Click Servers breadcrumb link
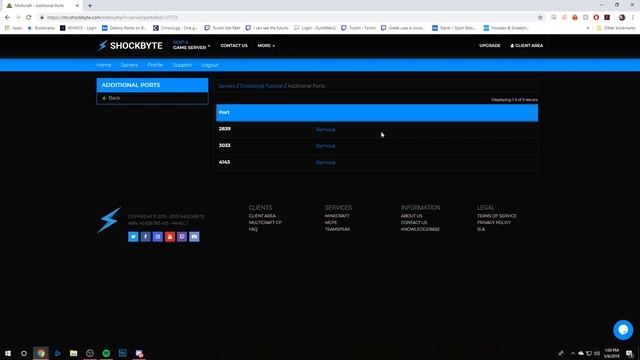 tap(227, 86)
